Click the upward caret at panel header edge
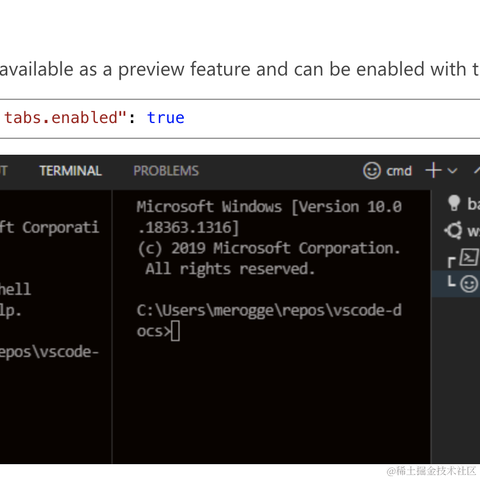480x480 pixels. [x=477, y=171]
